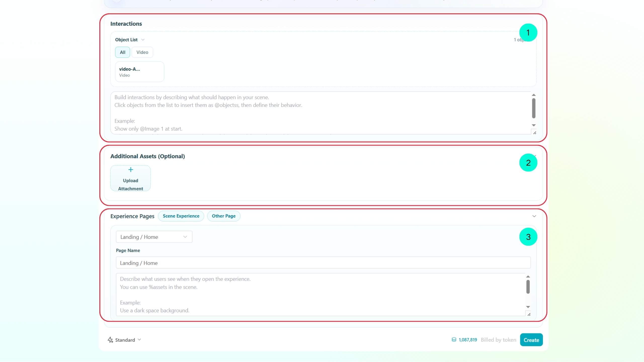Select the Video object filter
This screenshot has width=644, height=362.
click(142, 52)
